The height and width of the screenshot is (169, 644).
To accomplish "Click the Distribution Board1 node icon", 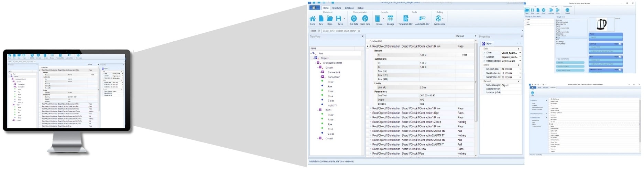I will click(318, 63).
